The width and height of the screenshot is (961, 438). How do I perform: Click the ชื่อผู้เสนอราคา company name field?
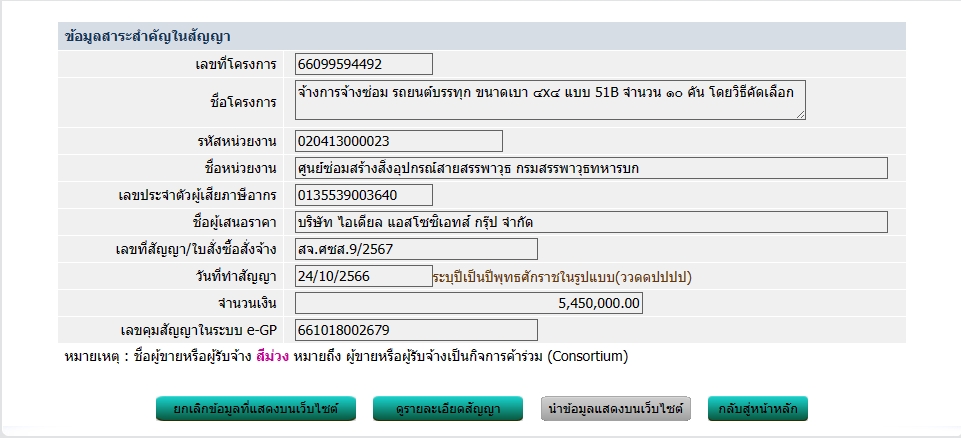pos(591,222)
